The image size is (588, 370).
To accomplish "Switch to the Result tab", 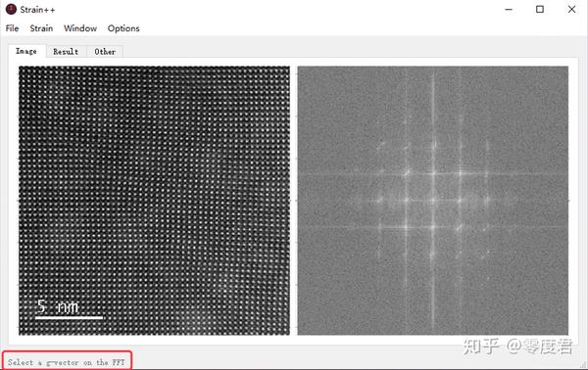I will pyautogui.click(x=66, y=52).
